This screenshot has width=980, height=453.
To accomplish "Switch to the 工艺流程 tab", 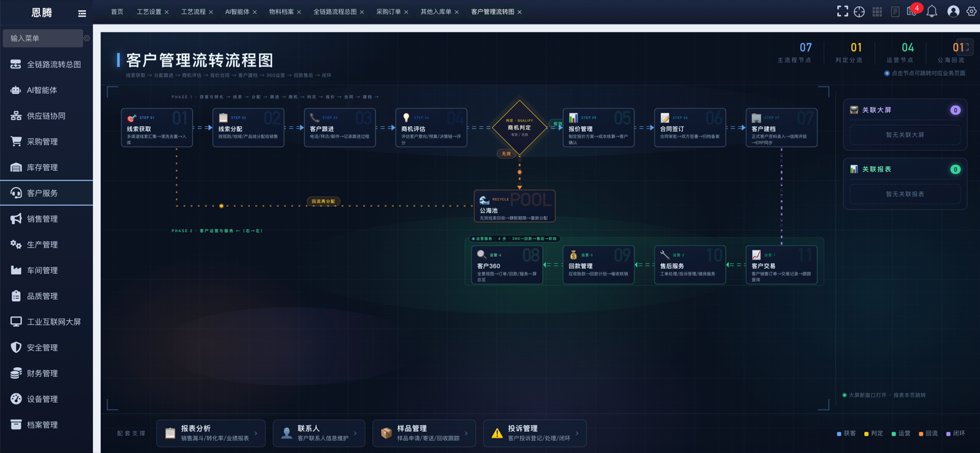I will 194,12.
